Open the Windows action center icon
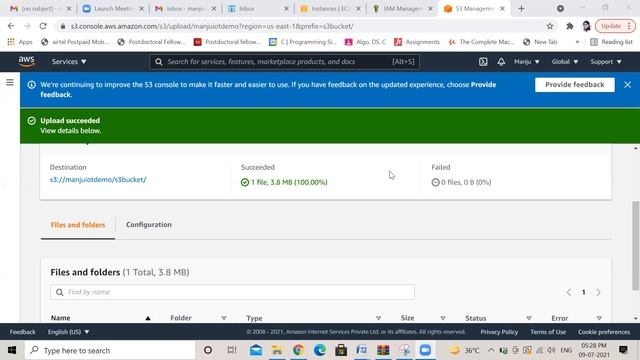640x360 pixels. coord(623,350)
